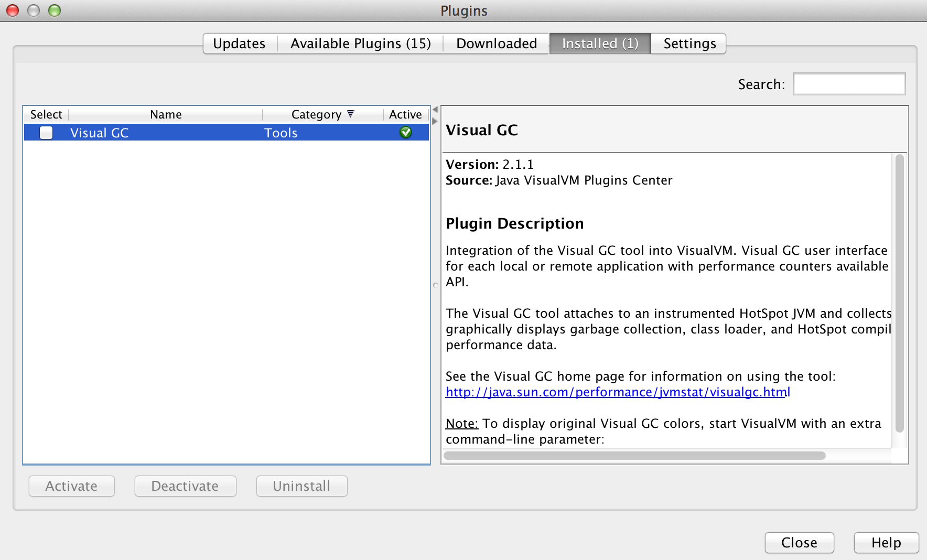This screenshot has height=560, width=927.
Task: Click the sort indicator icon in Category header
Action: click(x=351, y=114)
